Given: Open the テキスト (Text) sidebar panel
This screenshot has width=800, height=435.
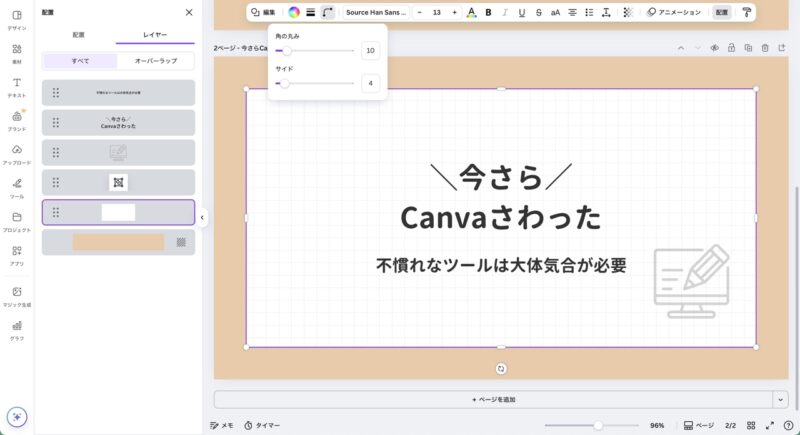Looking at the screenshot, I should click(17, 87).
